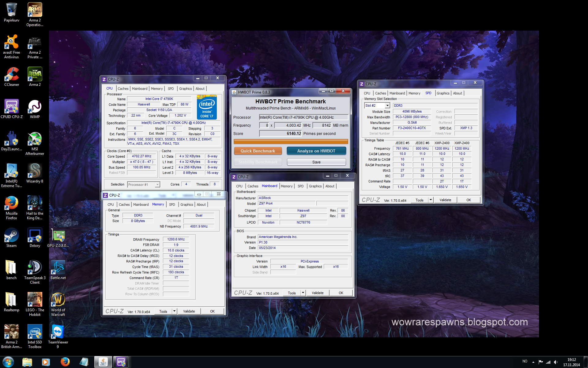Click the HWBOT Score value field
This screenshot has width=588, height=368.
[x=281, y=133]
